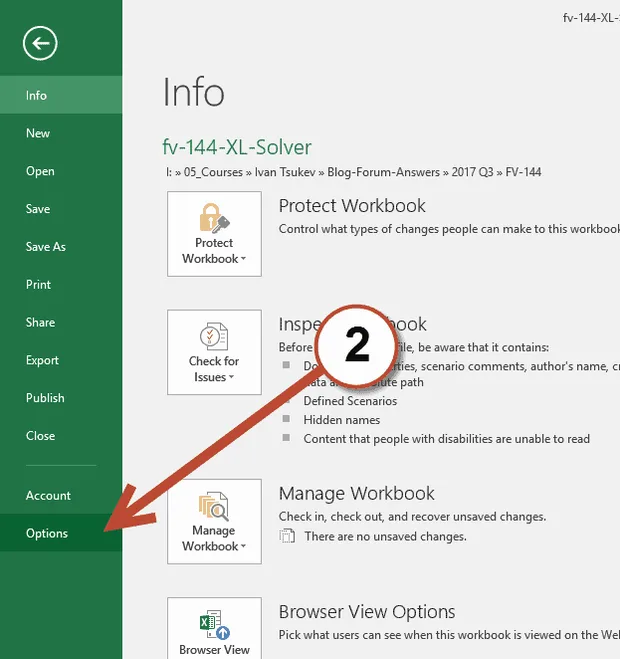Expand the Check for Issues dropdown arrow

pos(231,377)
